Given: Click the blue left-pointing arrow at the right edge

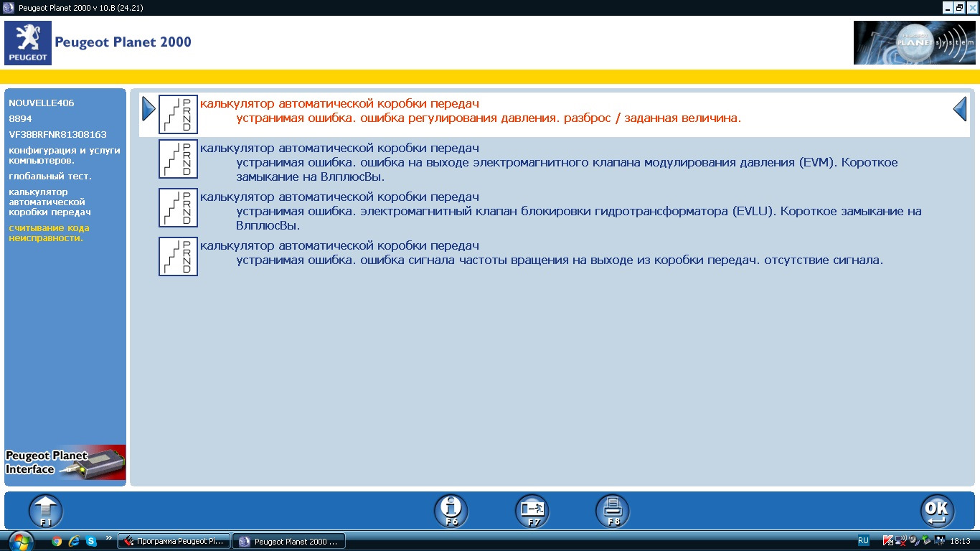Looking at the screenshot, I should [960, 109].
